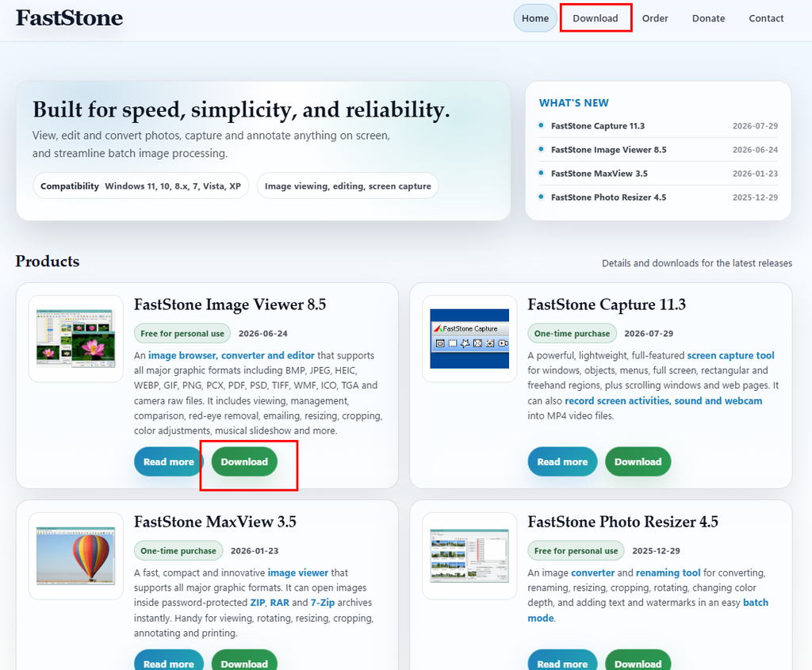Click the FastStone Capture 11.3 title
812x670 pixels.
607,304
